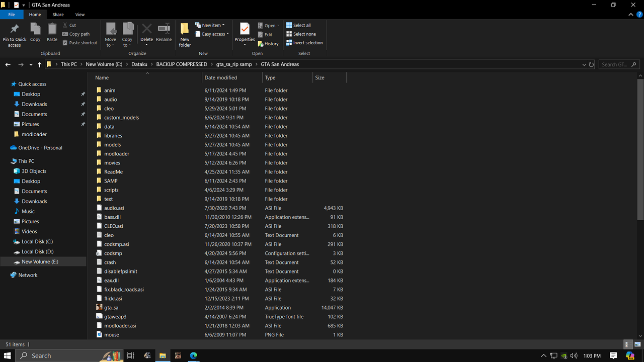Screen dimensions: 644x362
Task: Go up one level with Up arrow
Action: pos(39,64)
